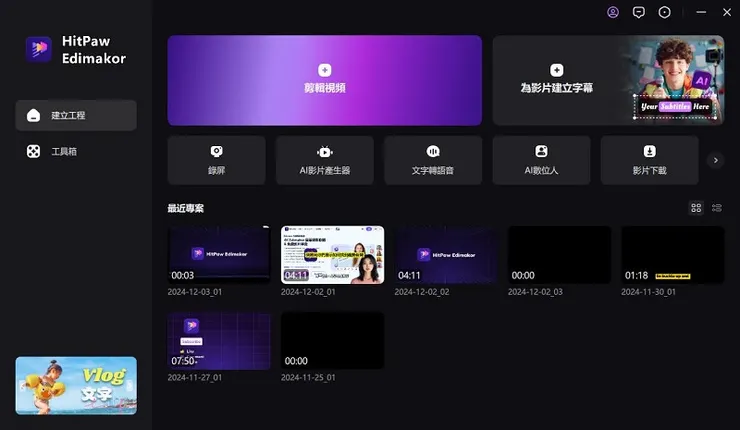
Task: Click project name text 2024-12-02_01
Action: (308, 292)
